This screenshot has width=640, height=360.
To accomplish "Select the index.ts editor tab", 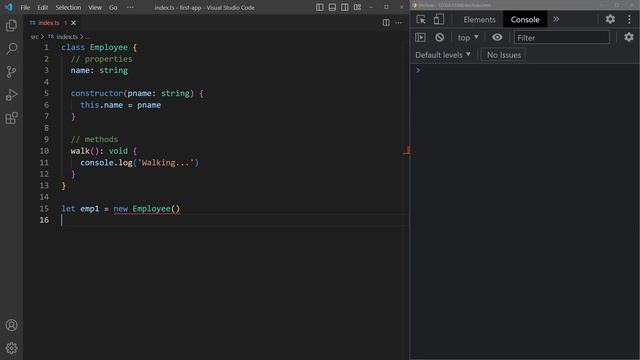I will click(48, 23).
